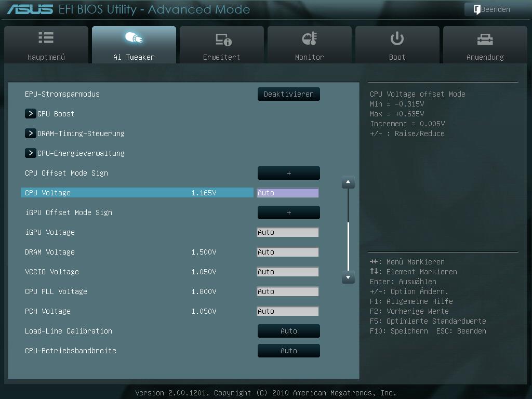
Task: Select the DRAM-Timing-Steuerung entry
Action: (81, 134)
